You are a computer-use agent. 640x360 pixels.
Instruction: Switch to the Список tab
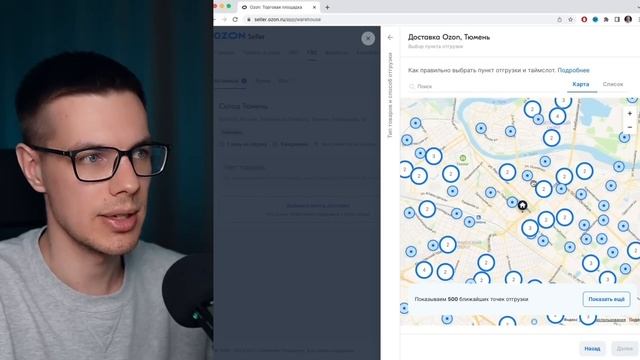coord(613,84)
